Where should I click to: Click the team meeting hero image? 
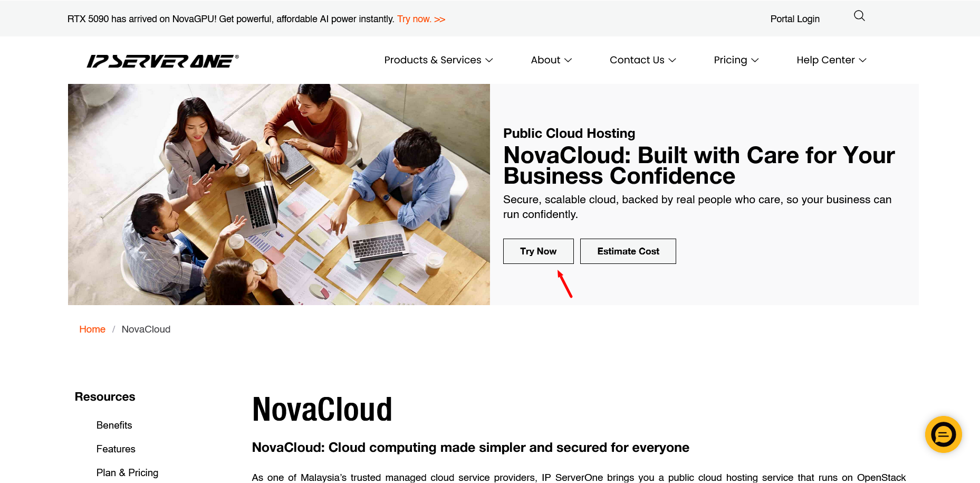279,194
